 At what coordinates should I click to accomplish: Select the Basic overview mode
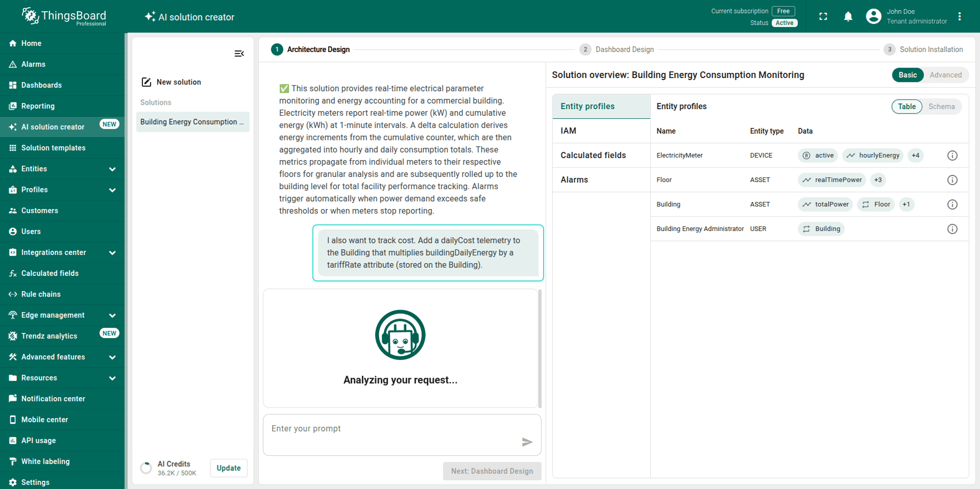tap(908, 75)
